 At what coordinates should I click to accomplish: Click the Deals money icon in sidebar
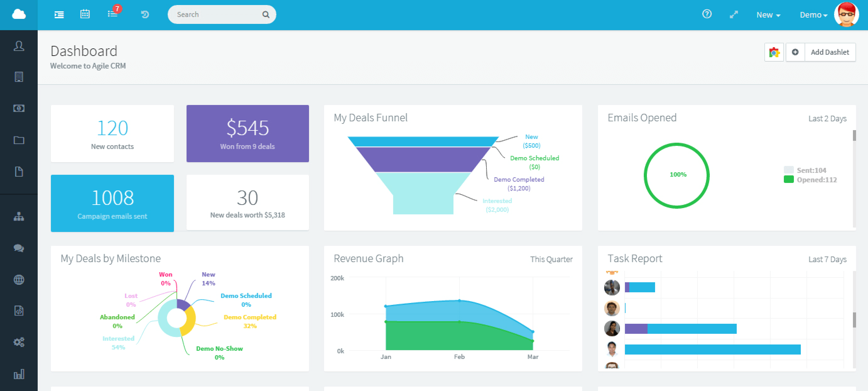click(19, 108)
